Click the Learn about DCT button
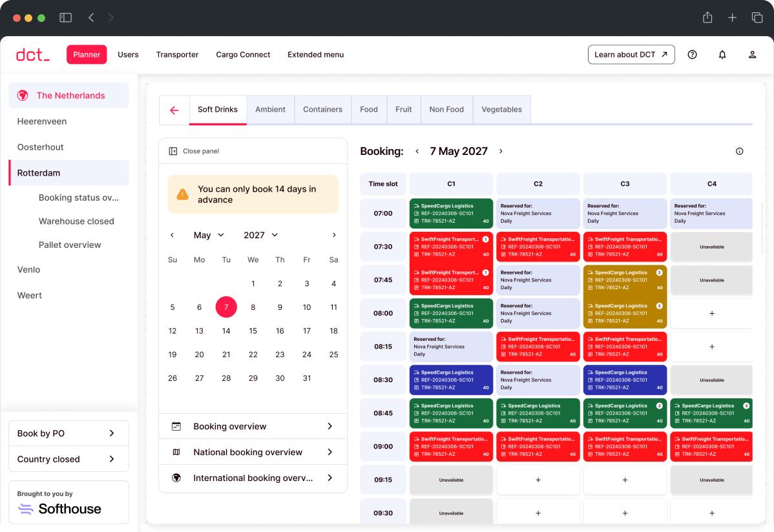 631,54
